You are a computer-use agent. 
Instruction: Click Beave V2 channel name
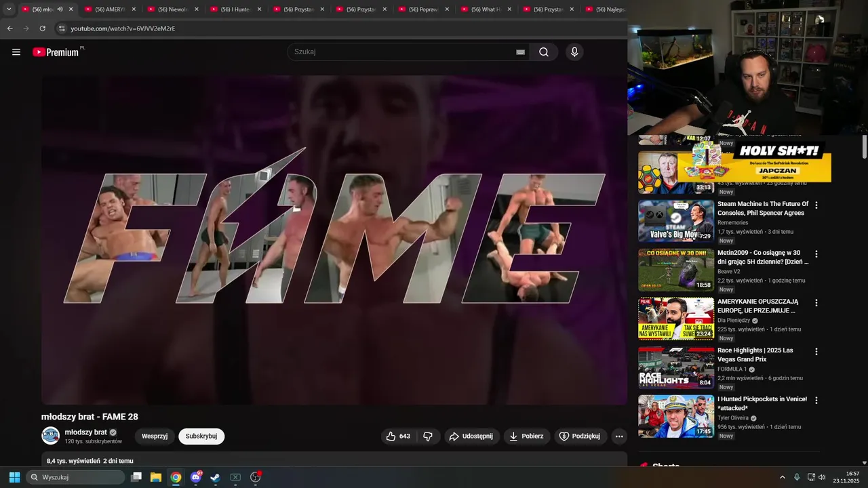[x=729, y=272]
